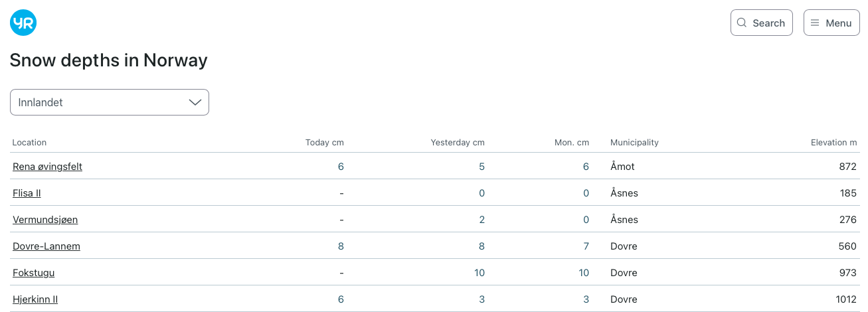Open the Flisa II location link

[x=27, y=193]
